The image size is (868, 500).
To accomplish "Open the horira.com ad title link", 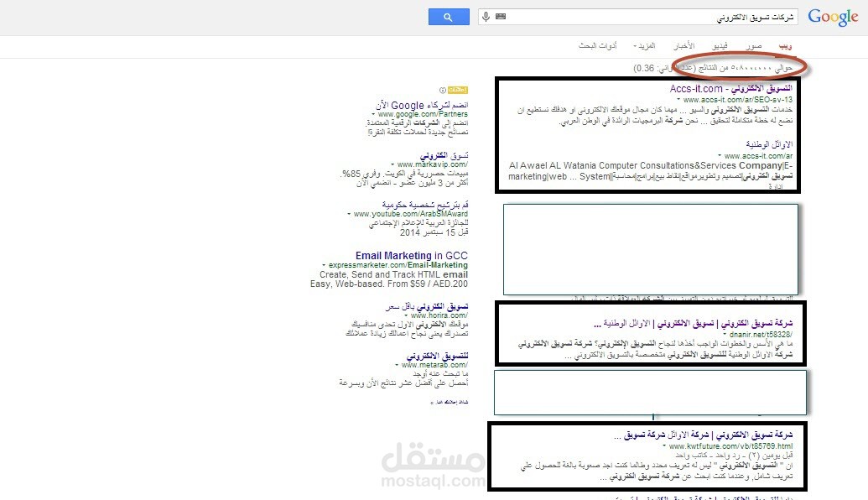I will coord(427,306).
